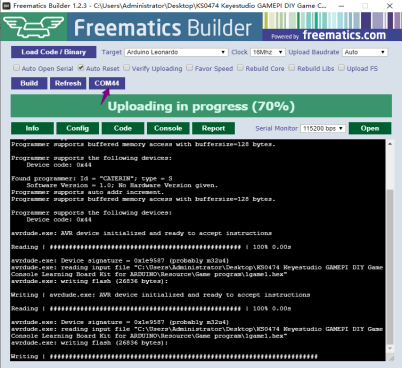Open the Target board dropdown
This screenshot has height=369, width=402.
pyautogui.click(x=176, y=52)
